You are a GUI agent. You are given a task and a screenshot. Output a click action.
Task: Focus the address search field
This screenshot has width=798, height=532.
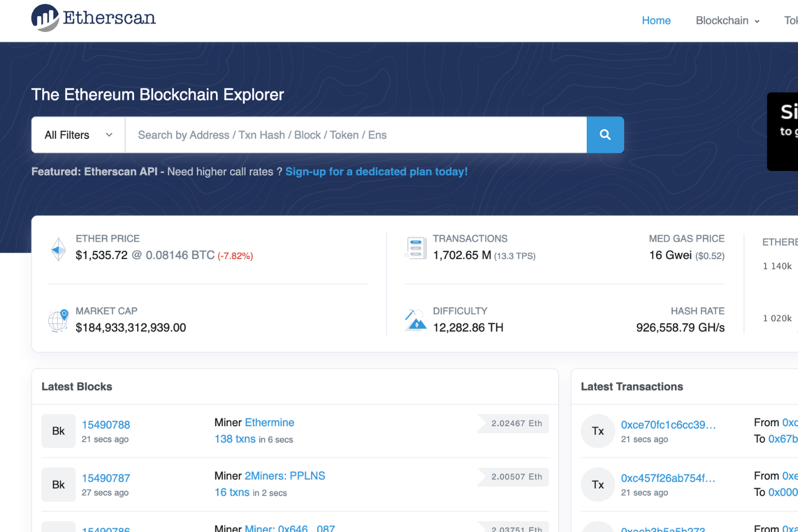(x=356, y=135)
